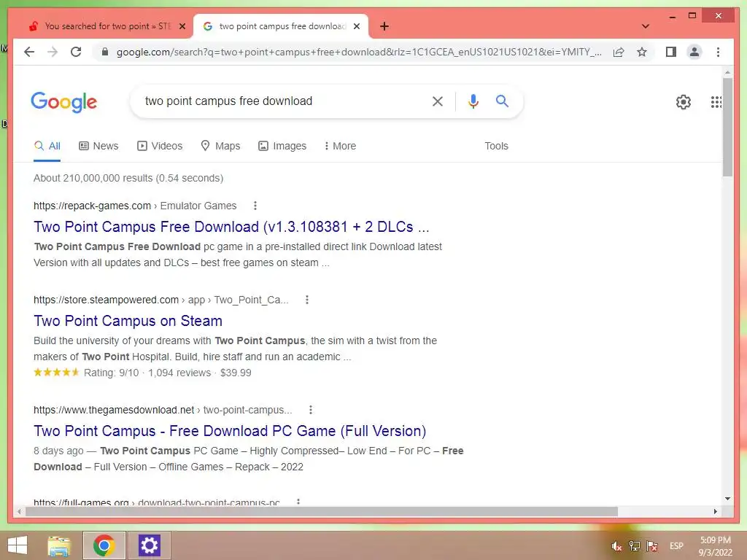
Task: Open the Chrome three-dot menu
Action: [x=718, y=52]
